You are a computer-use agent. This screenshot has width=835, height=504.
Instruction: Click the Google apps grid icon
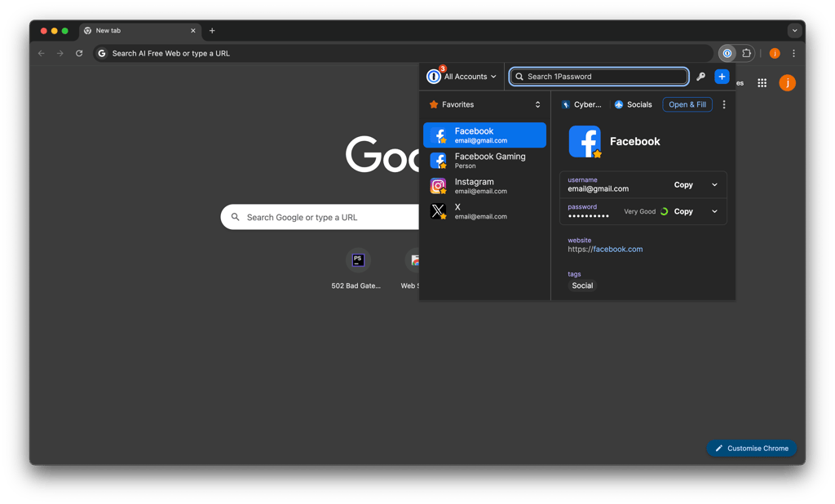[762, 83]
